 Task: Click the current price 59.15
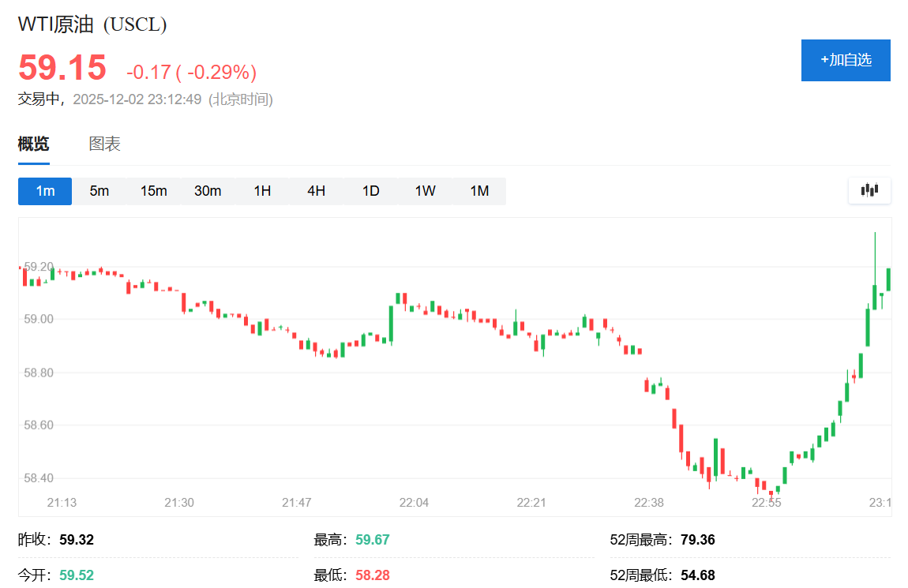62,69
